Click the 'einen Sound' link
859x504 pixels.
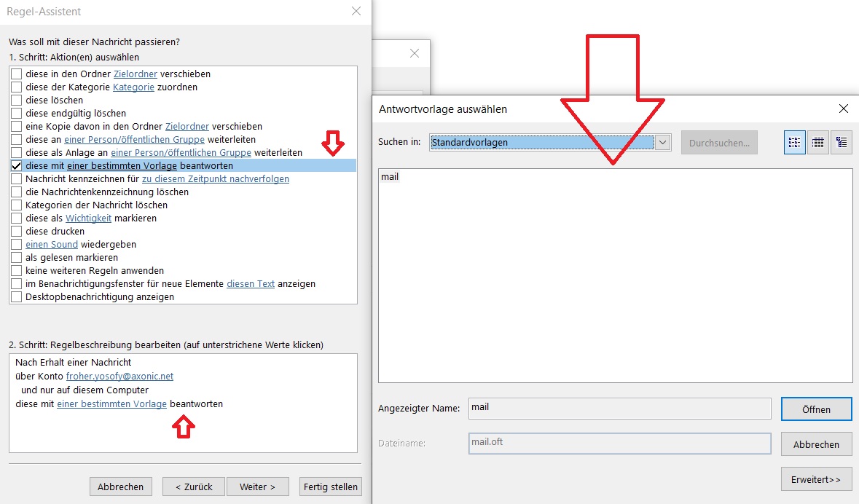(x=52, y=245)
